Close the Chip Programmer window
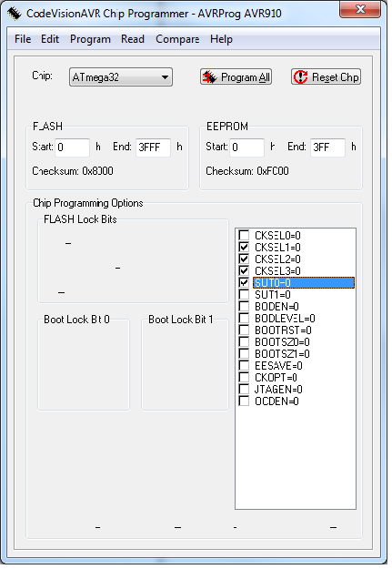The image size is (392, 569). pyautogui.click(x=360, y=9)
